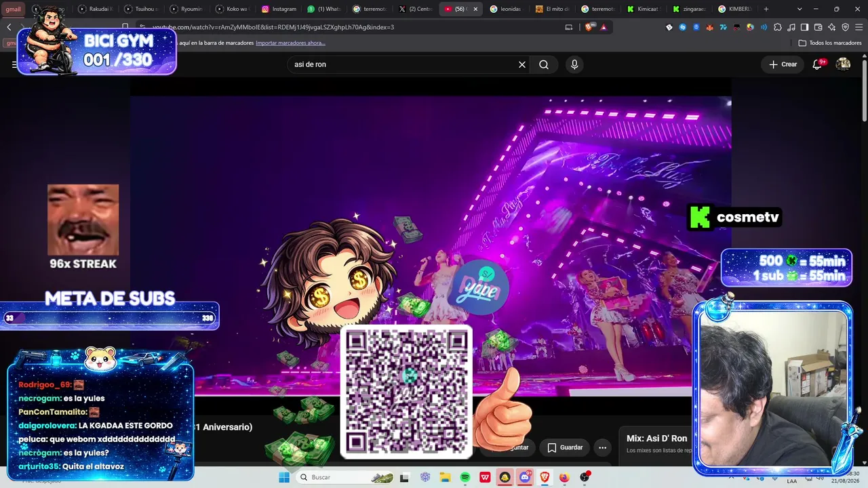This screenshot has width=868, height=488.
Task: Click arturito35's "Quita el altavoz" message
Action: [71, 466]
